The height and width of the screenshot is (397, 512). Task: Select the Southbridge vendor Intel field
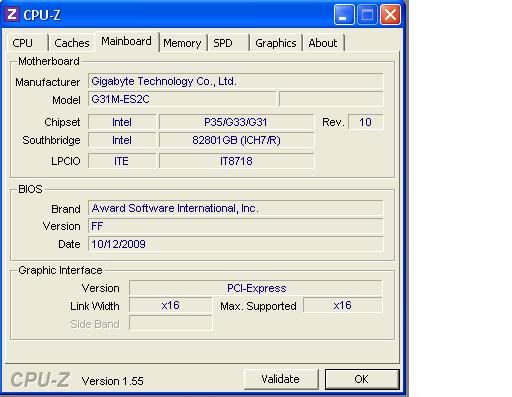click(122, 140)
